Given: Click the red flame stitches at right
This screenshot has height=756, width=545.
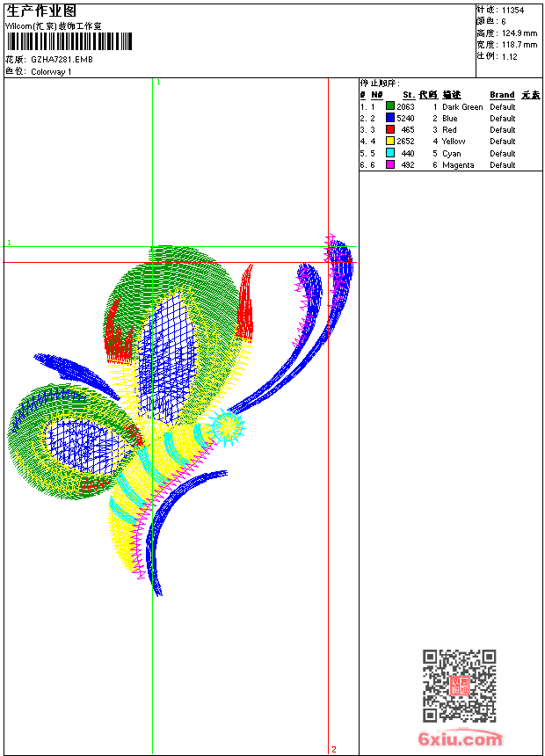Looking at the screenshot, I should (x=245, y=304).
